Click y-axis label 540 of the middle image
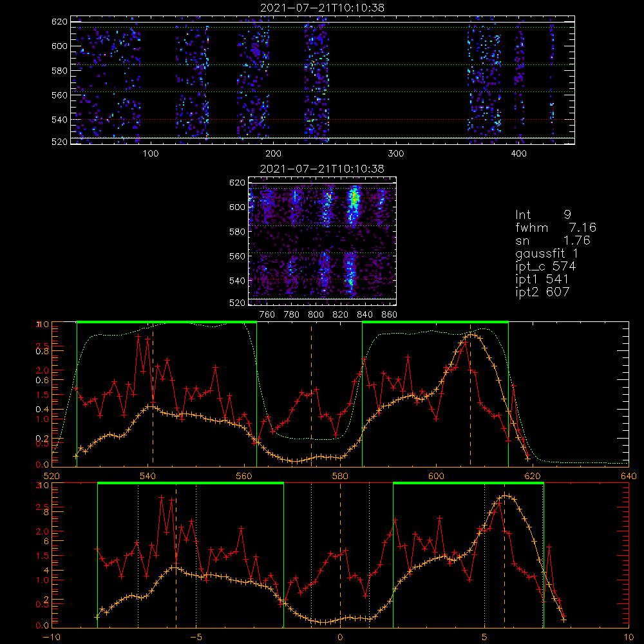Screen dimensions: 644x644 [238, 281]
